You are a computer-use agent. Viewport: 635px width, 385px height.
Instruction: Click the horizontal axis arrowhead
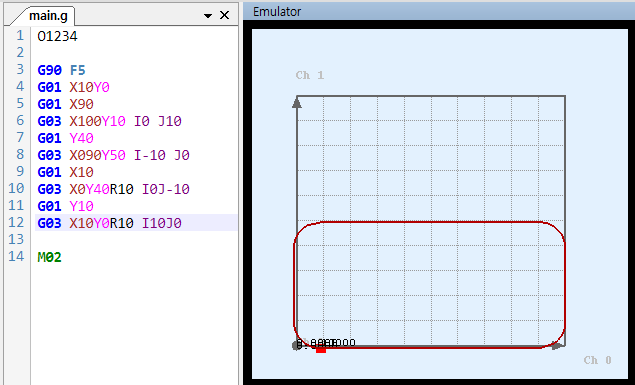pos(557,345)
